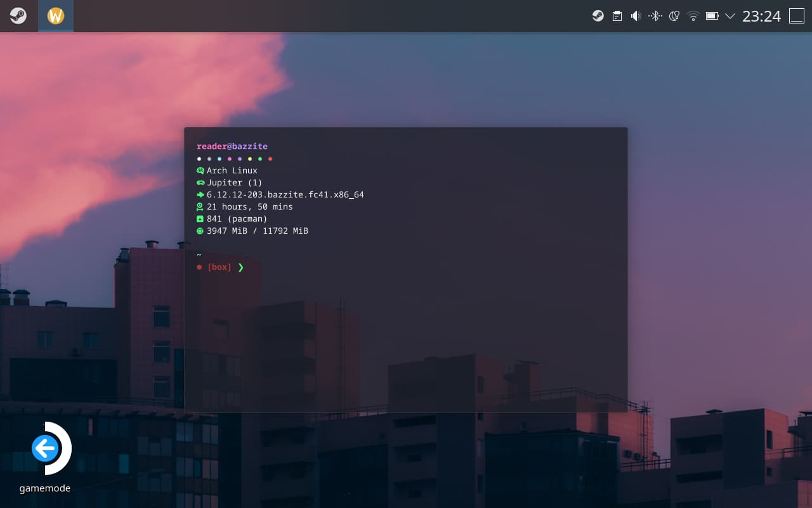Screen dimensions: 812x508
Task: Click kernel text '6.12.12-203.bazzite.fc41.x86_64'
Action: coord(285,195)
